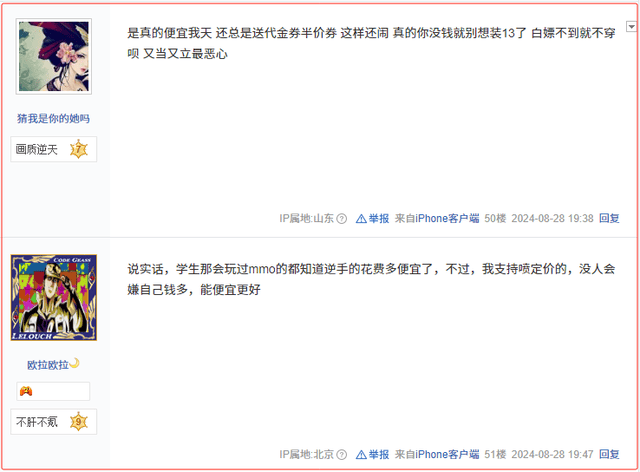Reply to the 51楼 post
The width and height of the screenshot is (640, 472).
click(609, 454)
